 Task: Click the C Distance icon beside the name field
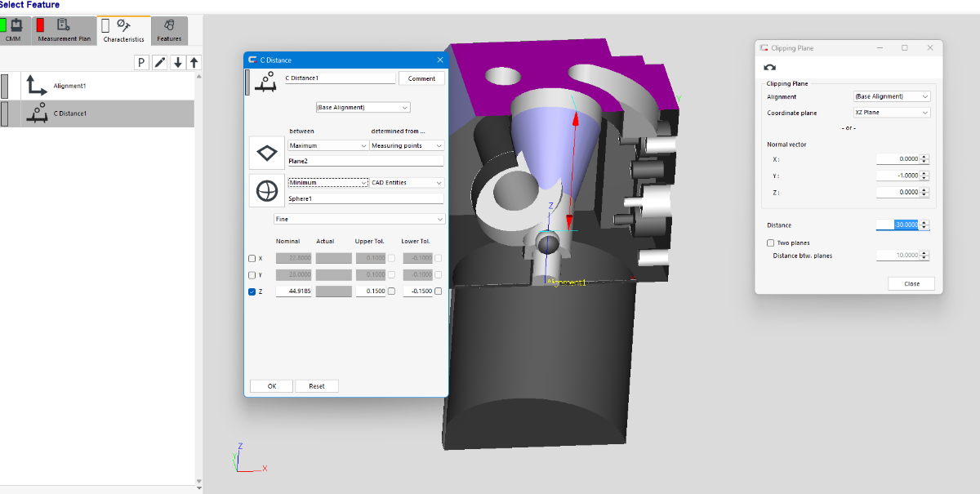coord(264,81)
